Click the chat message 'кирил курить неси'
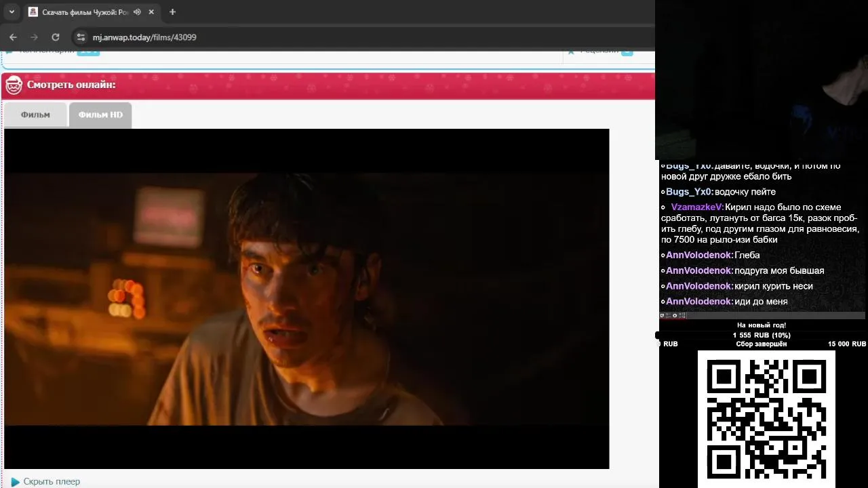The height and width of the screenshot is (488, 868). pos(773,286)
